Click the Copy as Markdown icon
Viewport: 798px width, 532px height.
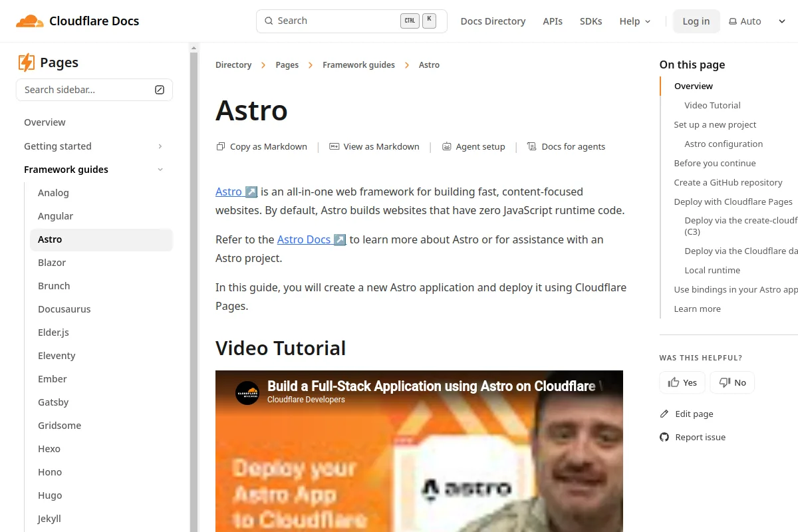coord(221,146)
